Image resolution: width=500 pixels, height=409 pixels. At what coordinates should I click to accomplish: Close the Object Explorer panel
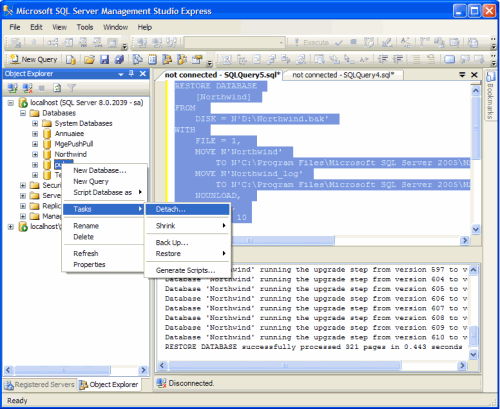pos(143,74)
